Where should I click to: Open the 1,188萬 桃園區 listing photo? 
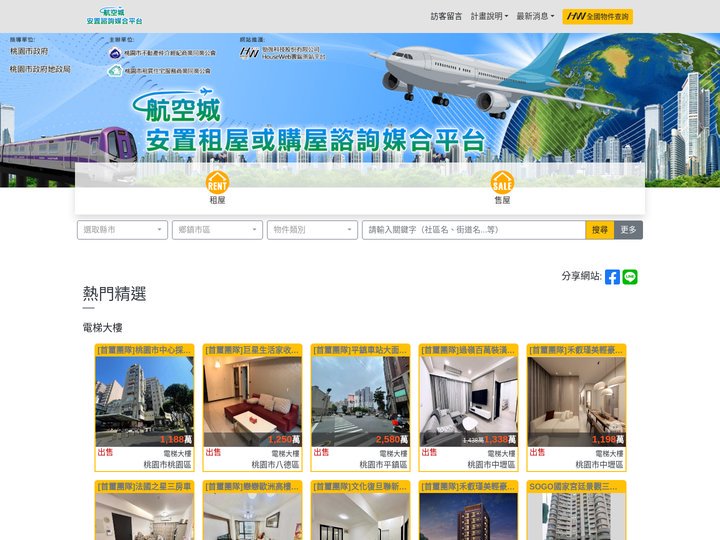145,401
